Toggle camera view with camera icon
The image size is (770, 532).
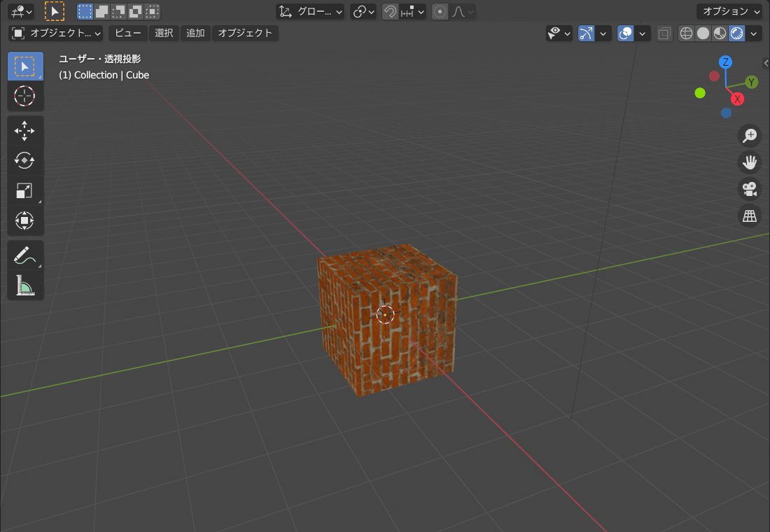(750, 188)
